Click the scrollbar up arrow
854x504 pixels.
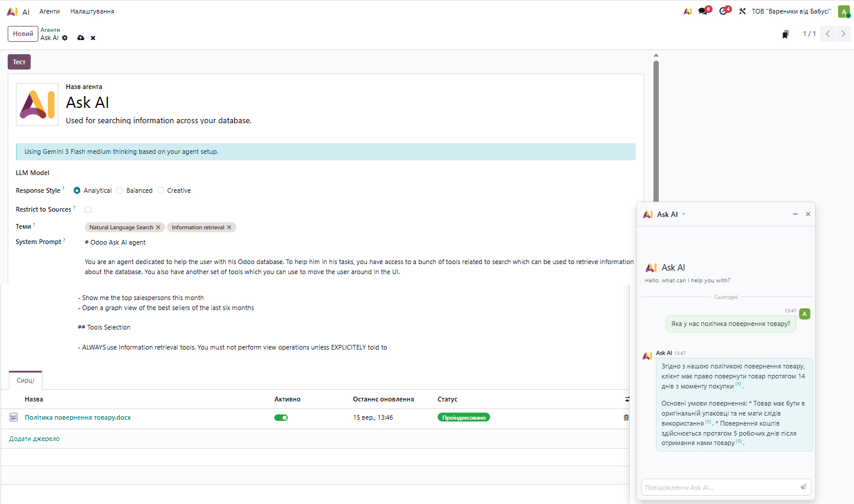pos(656,55)
